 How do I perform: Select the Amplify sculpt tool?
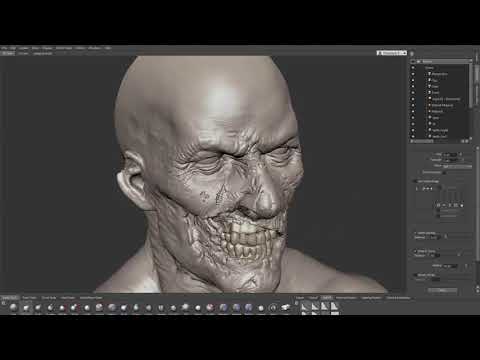click(198, 308)
